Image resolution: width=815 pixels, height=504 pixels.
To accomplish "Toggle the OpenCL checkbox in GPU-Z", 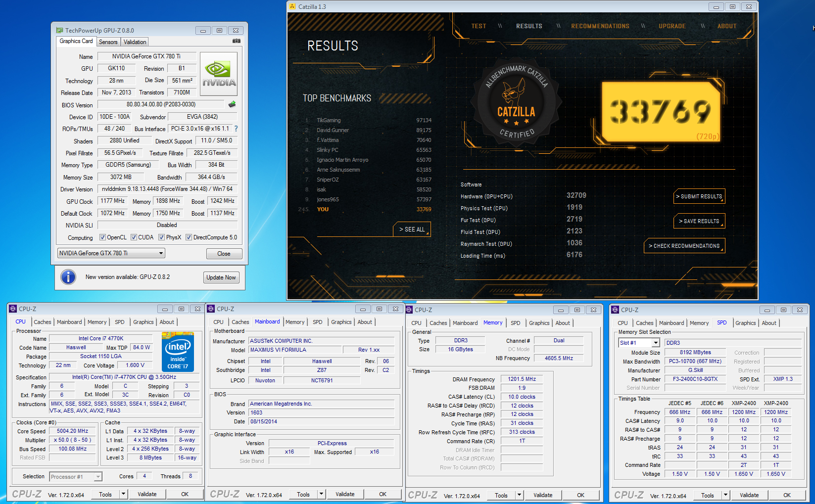I will [x=102, y=237].
